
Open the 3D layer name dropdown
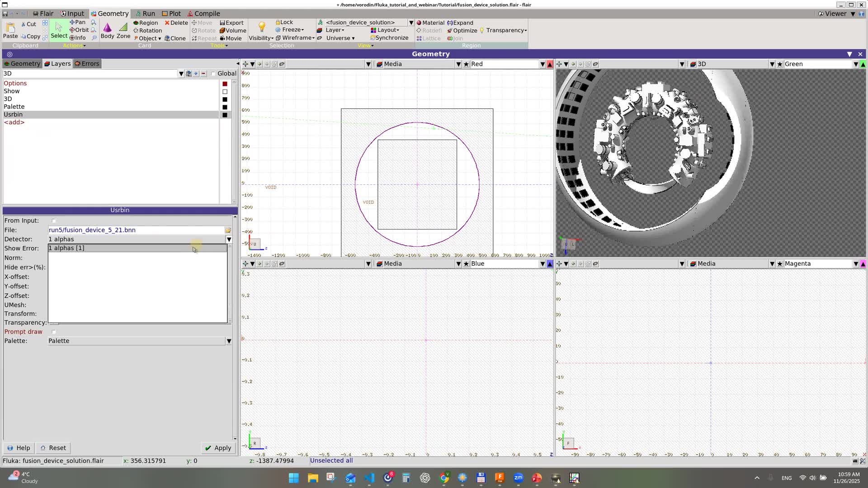pos(181,74)
